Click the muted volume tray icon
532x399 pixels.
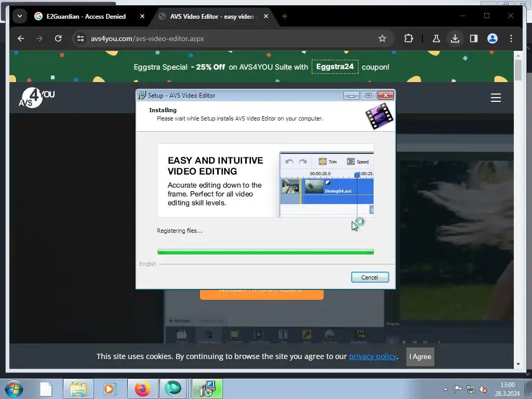click(x=483, y=389)
